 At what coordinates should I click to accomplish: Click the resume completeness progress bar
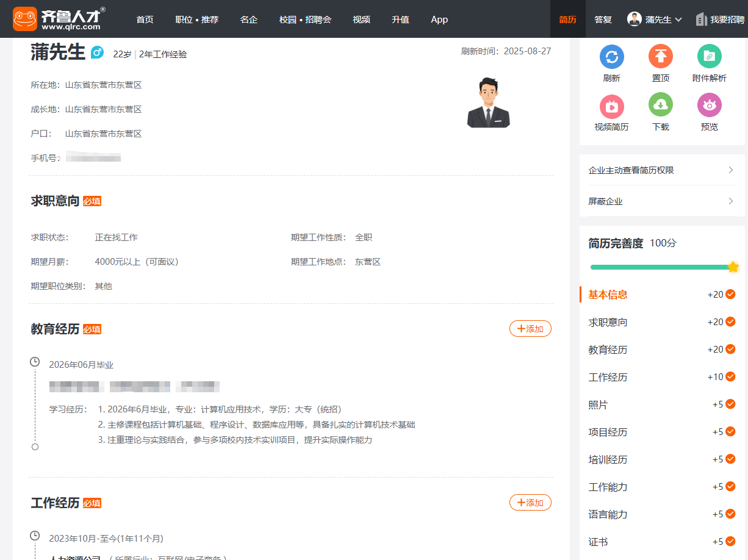pos(659,267)
